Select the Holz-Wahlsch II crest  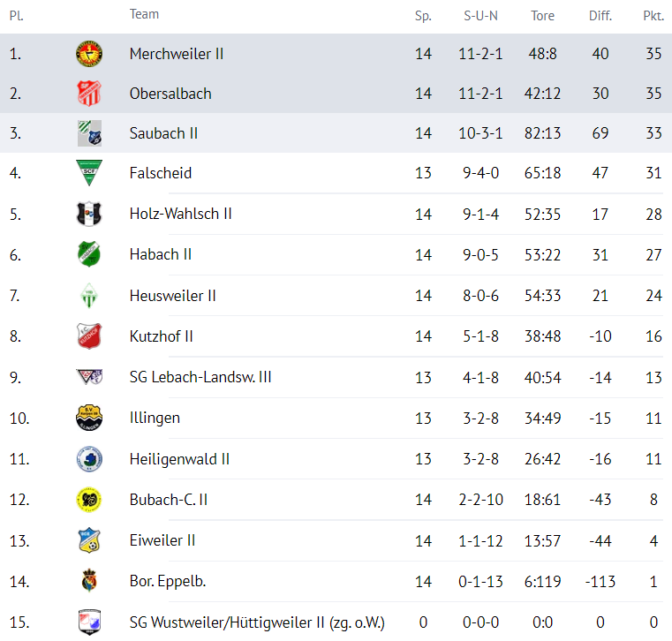point(89,214)
